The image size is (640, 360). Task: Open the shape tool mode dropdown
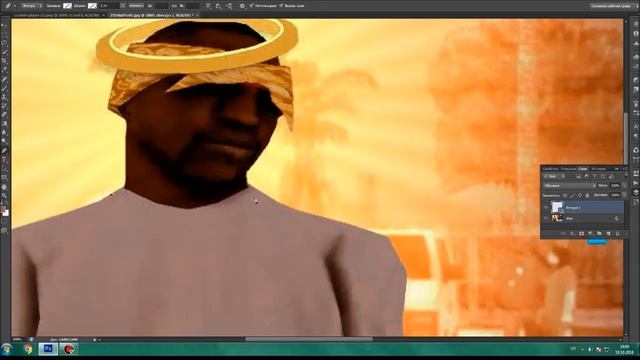point(32,6)
